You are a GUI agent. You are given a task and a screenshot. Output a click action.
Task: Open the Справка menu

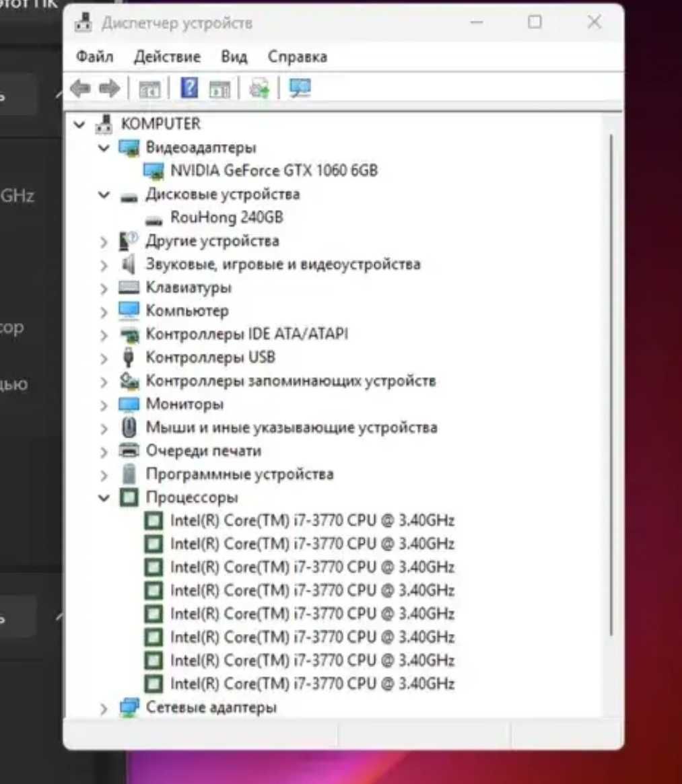pyautogui.click(x=297, y=57)
